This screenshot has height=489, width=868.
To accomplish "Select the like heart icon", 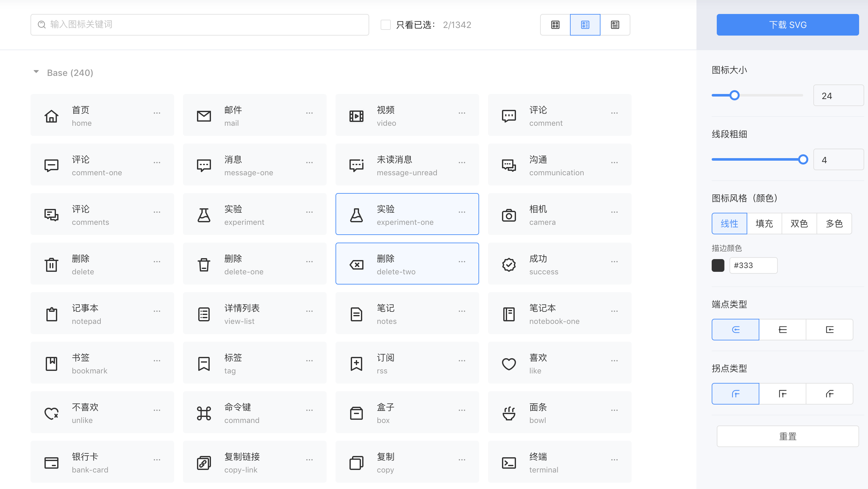I will pyautogui.click(x=509, y=364).
